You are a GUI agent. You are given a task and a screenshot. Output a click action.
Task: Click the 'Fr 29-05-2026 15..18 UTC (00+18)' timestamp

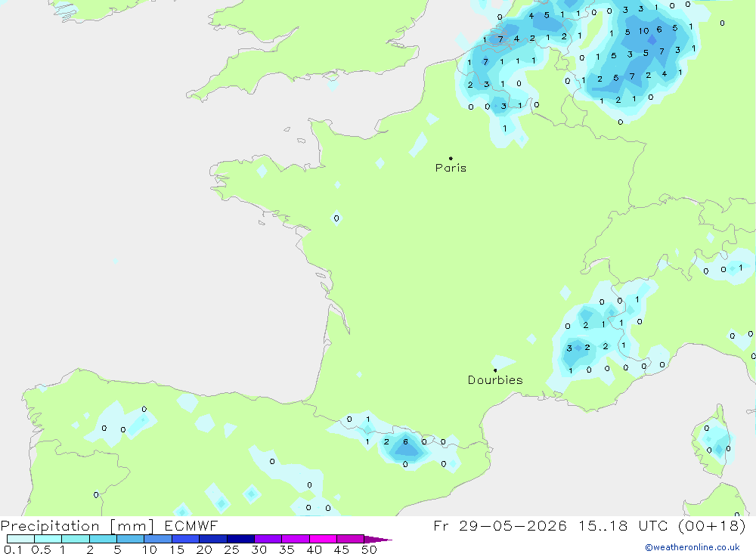[x=590, y=525]
